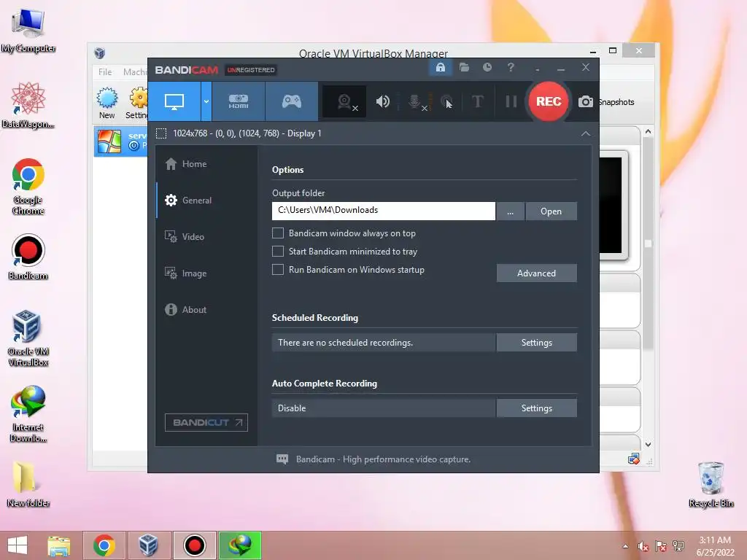747x560 pixels.
Task: Switch to Bandicam in the taskbar
Action: click(x=194, y=545)
